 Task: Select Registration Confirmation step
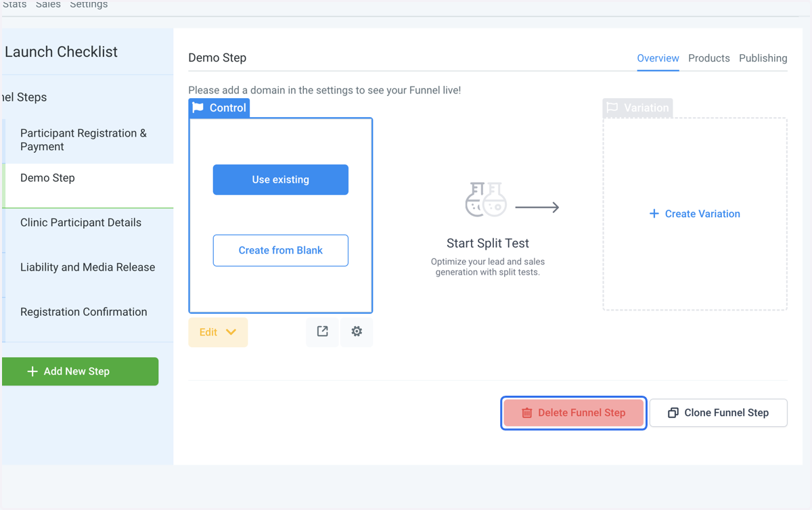click(88, 319)
